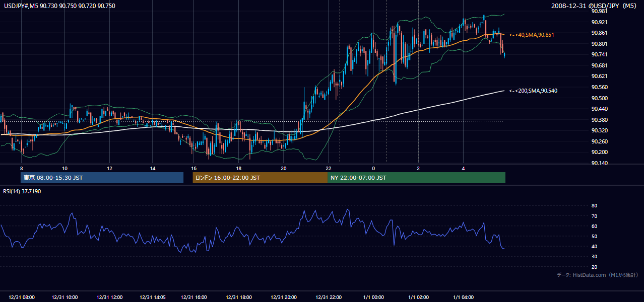Click price axis label 90.200

coord(599,152)
